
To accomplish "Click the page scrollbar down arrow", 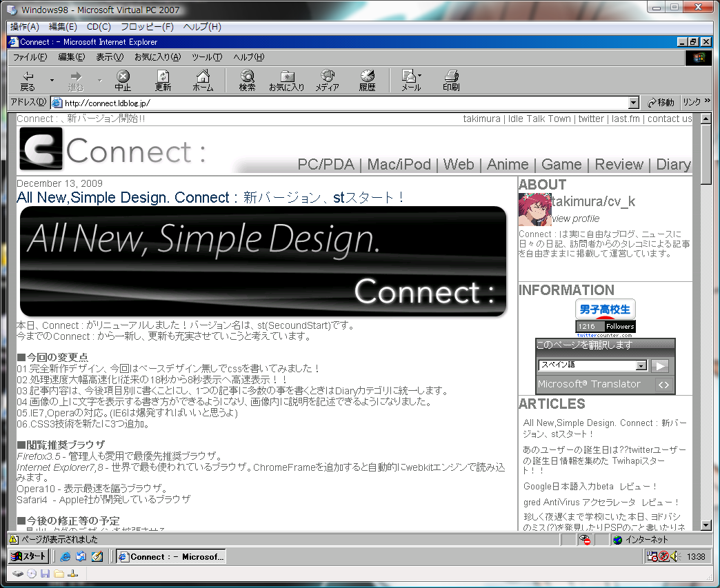I will [706, 525].
